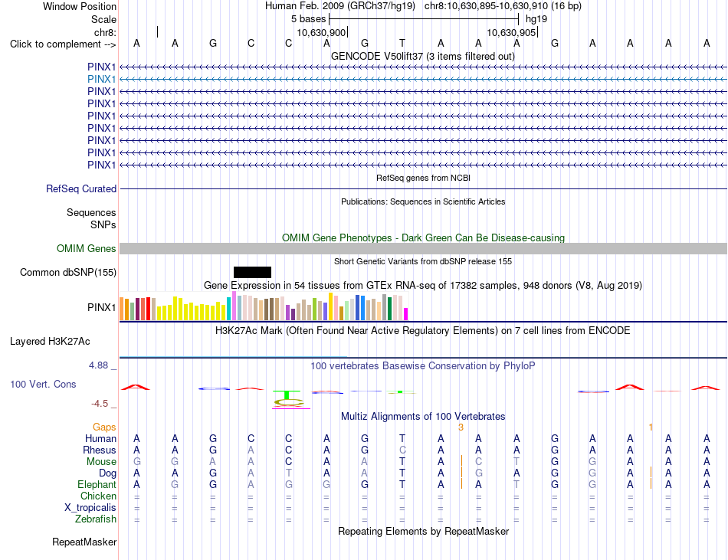The height and width of the screenshot is (560, 728).
Task: Click the 'Scale' track label
Action: tap(103, 19)
